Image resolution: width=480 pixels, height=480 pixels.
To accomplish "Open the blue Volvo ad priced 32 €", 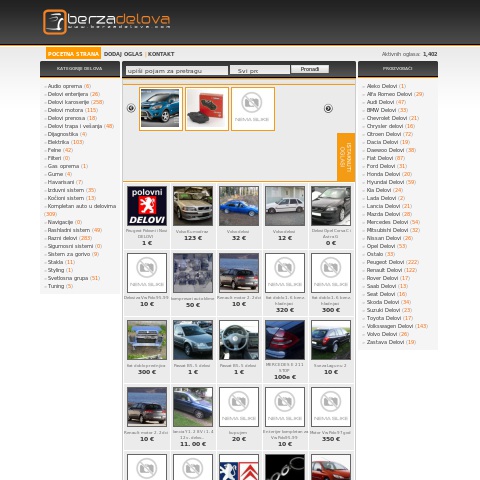I will pos(239,206).
